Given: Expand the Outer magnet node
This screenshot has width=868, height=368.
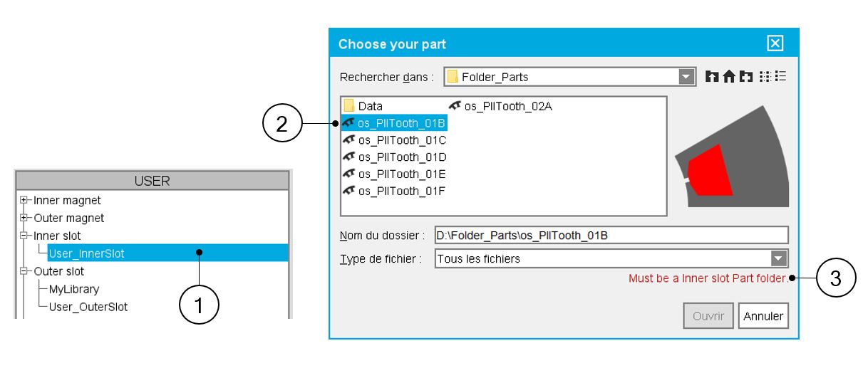Looking at the screenshot, I should [26, 218].
